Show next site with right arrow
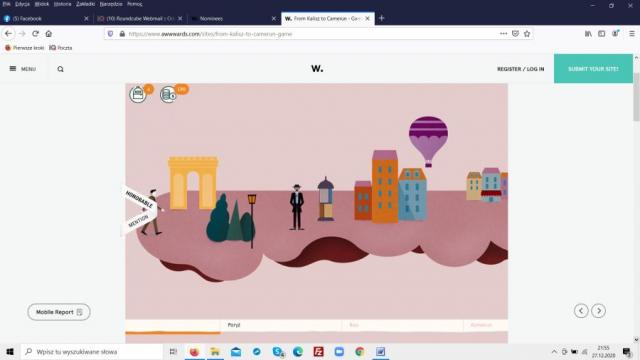 tap(598, 311)
